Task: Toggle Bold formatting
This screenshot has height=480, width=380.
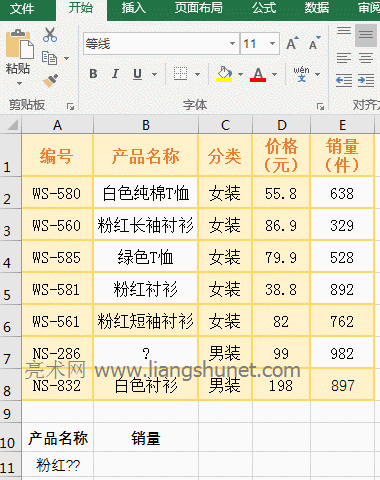Action: click(x=93, y=74)
